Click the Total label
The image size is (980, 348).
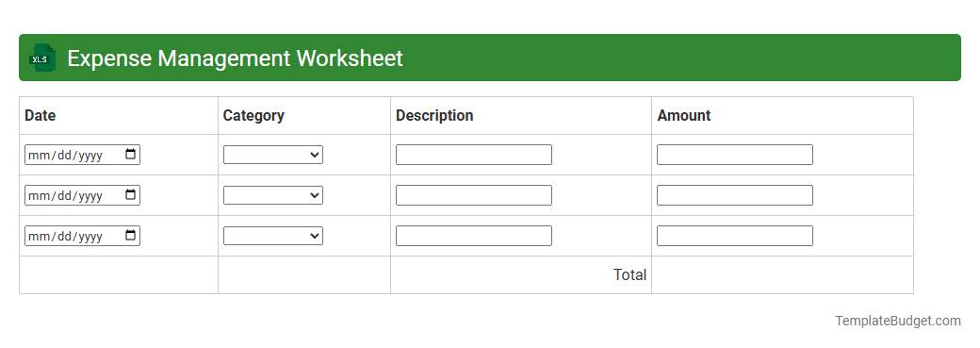(x=630, y=274)
